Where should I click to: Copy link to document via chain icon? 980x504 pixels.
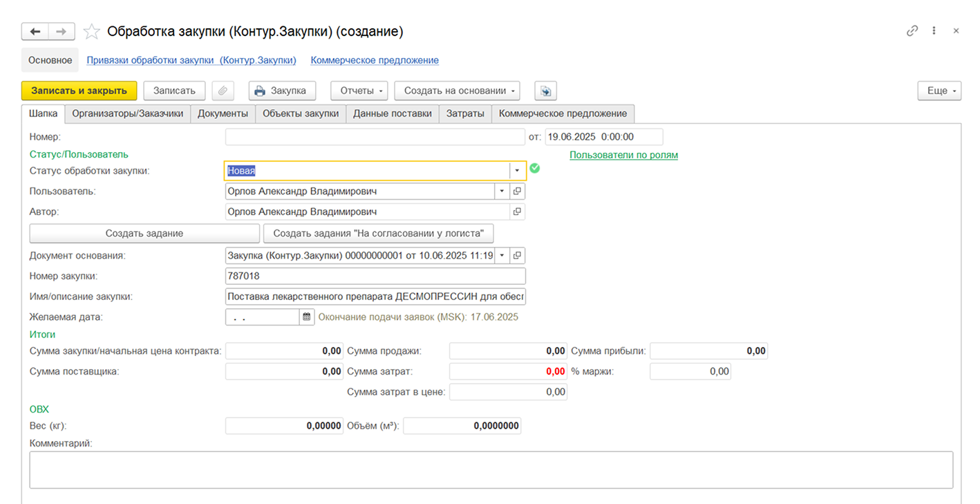pos(912,31)
